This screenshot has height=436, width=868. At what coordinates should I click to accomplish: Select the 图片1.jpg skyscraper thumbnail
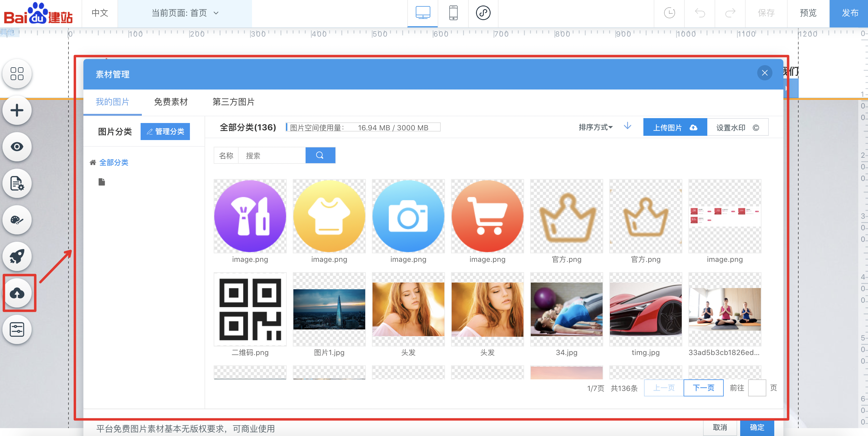click(329, 309)
